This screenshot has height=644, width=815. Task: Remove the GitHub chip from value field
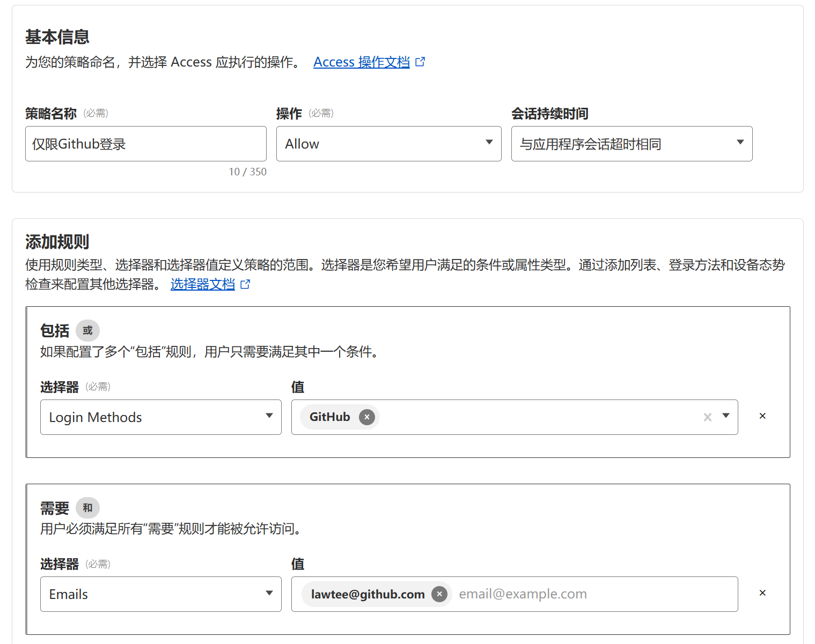367,417
